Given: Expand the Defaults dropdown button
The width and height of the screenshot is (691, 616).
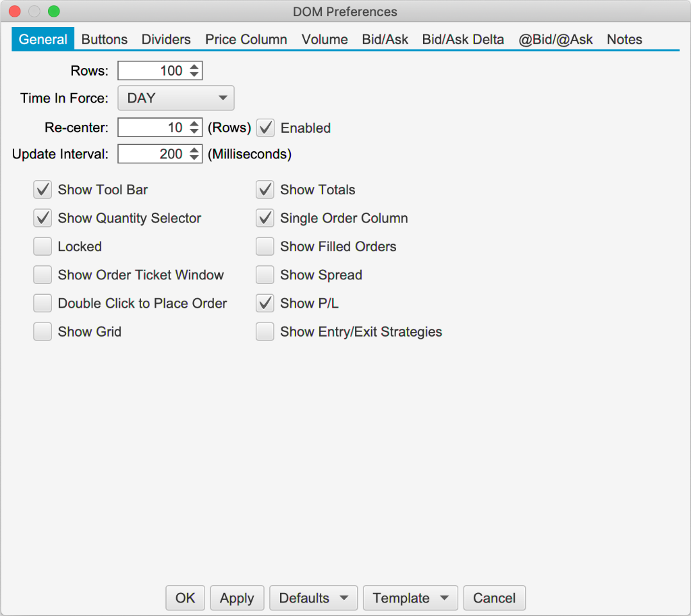Looking at the screenshot, I should tap(313, 598).
